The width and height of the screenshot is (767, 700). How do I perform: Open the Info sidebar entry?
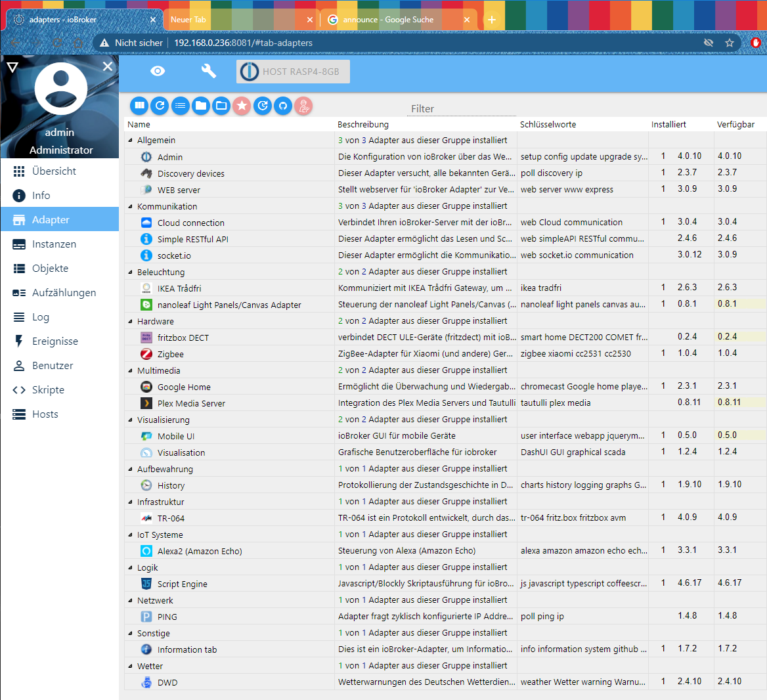pos(60,196)
